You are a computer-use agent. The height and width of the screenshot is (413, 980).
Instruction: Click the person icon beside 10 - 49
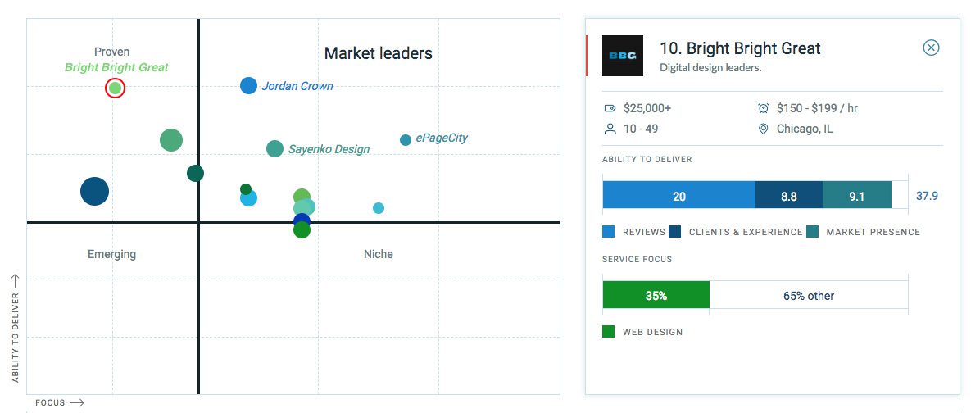coord(610,129)
